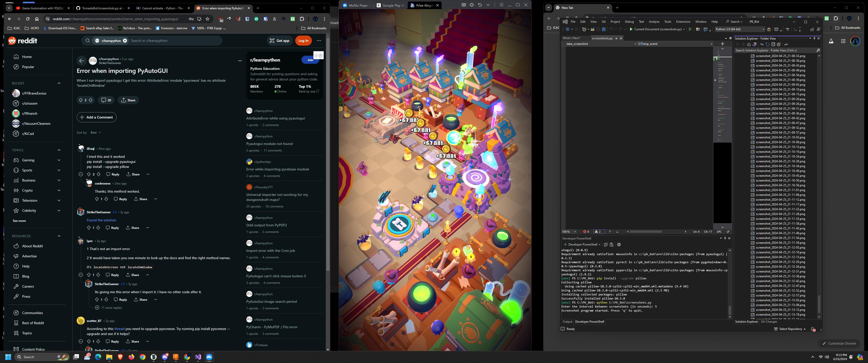Open the Python 3.9 (64-bit) environment dropdown
868x363 pixels.
coord(740,29)
